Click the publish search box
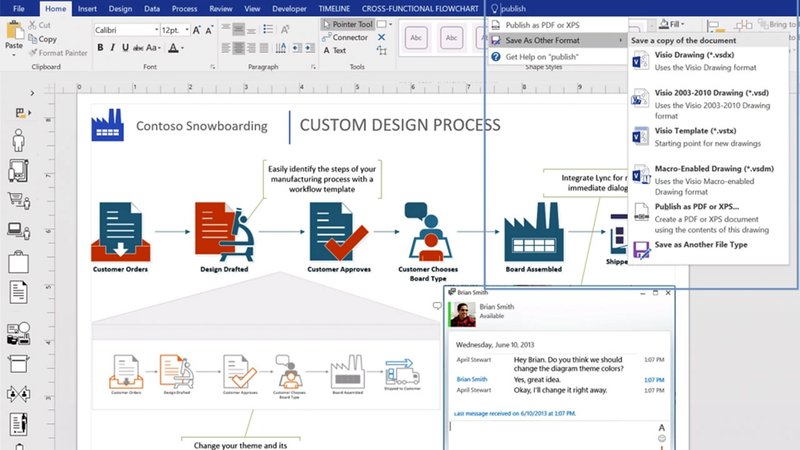This screenshot has height=450, width=800. [560, 8]
